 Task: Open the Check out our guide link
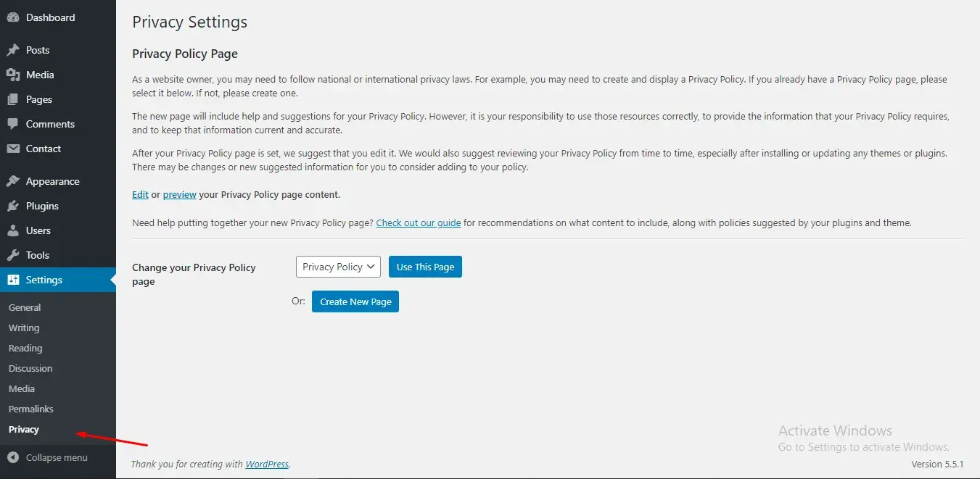point(419,222)
